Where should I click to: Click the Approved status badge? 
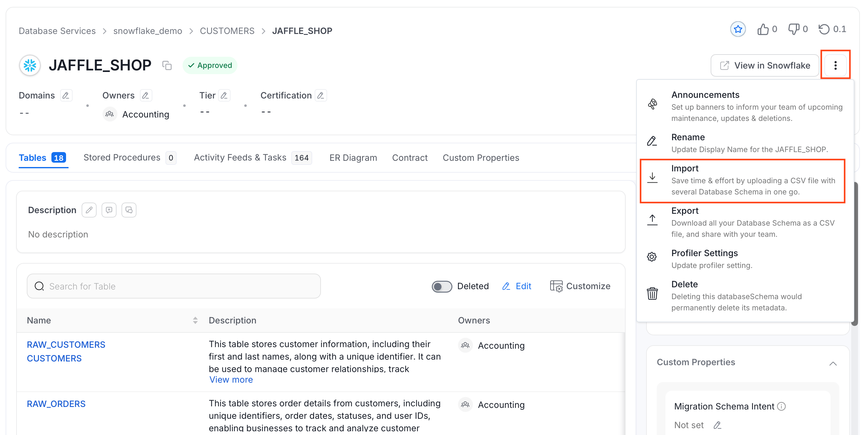210,65
